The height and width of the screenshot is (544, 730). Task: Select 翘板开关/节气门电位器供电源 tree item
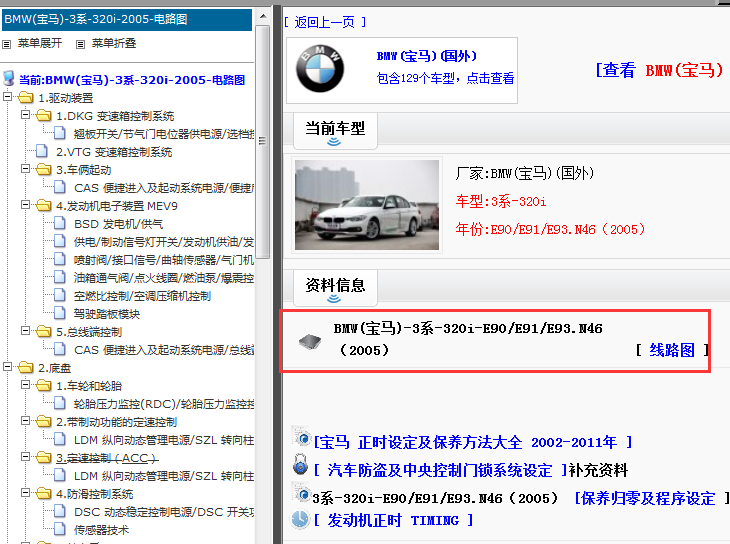[164, 134]
